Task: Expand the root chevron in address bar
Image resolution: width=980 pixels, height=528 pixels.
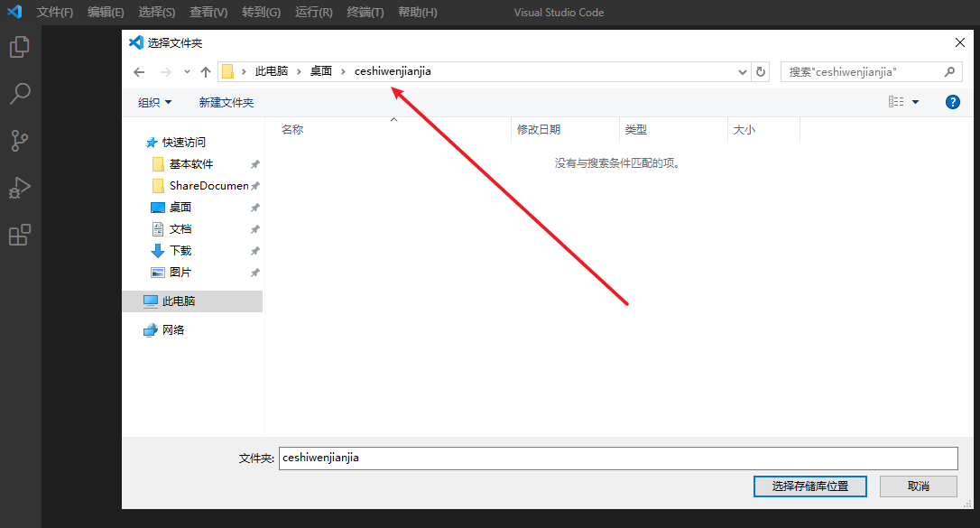Action: click(x=244, y=72)
